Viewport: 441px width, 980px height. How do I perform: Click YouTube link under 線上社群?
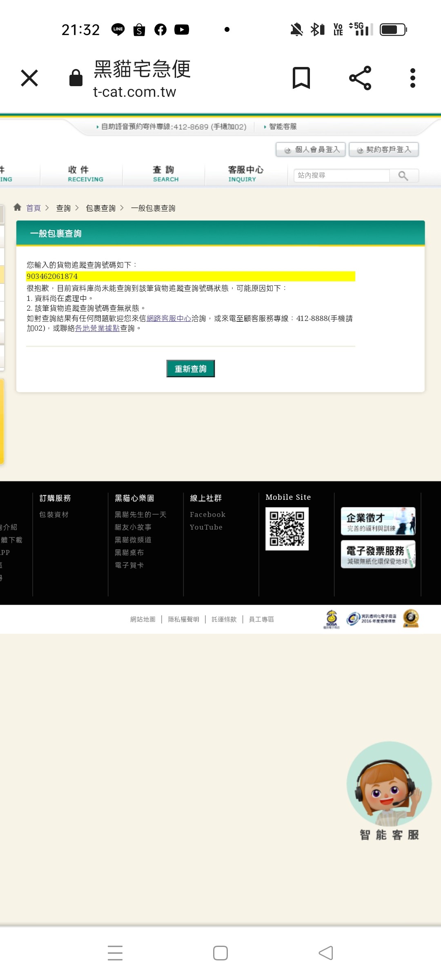tap(206, 528)
